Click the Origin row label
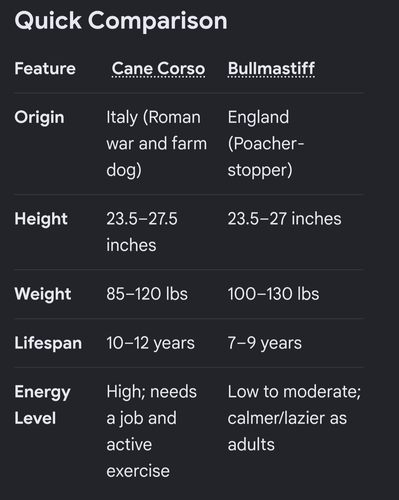399x500 pixels. (x=39, y=118)
